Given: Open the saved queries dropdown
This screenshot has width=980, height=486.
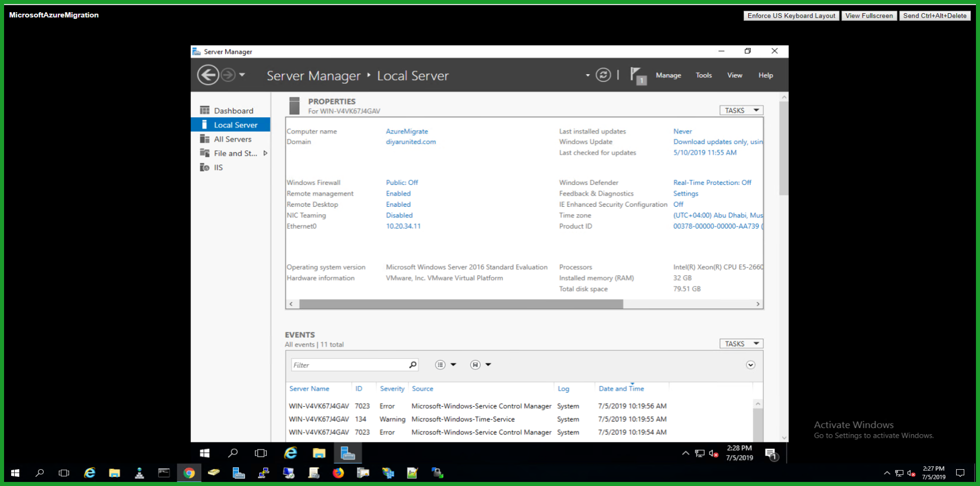Looking at the screenshot, I should [480, 365].
